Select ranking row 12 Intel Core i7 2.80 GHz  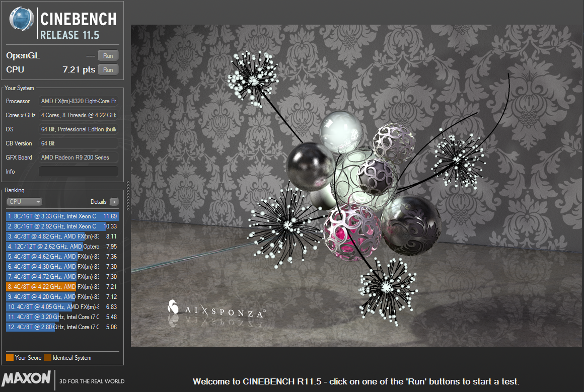(x=62, y=327)
